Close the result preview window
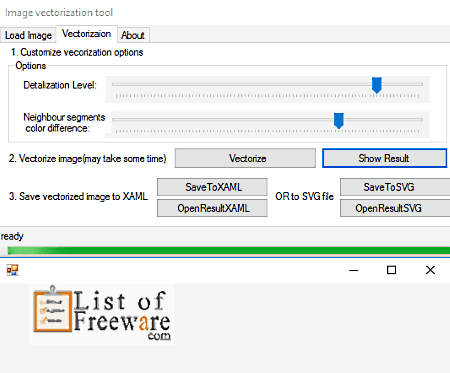450x373 pixels. pyautogui.click(x=430, y=270)
